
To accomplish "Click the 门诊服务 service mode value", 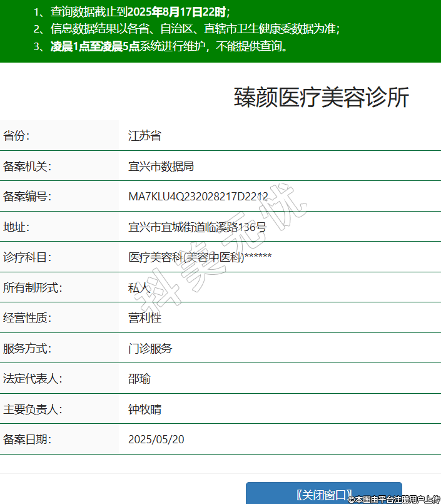I will 150,349.
